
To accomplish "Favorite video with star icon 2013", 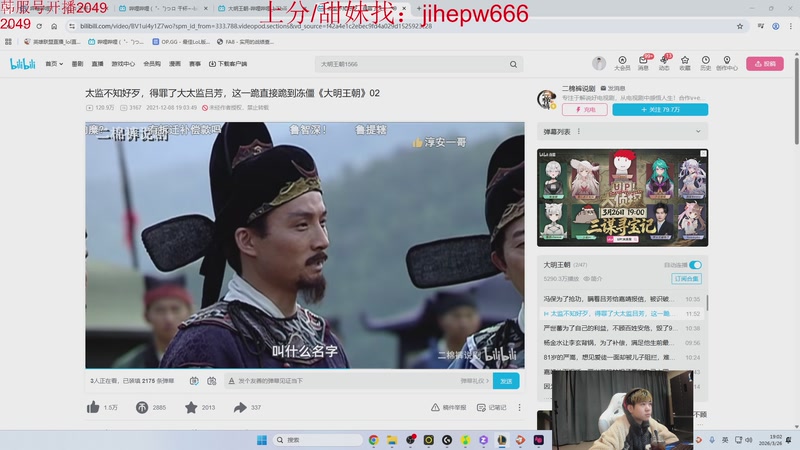I will coord(191,407).
